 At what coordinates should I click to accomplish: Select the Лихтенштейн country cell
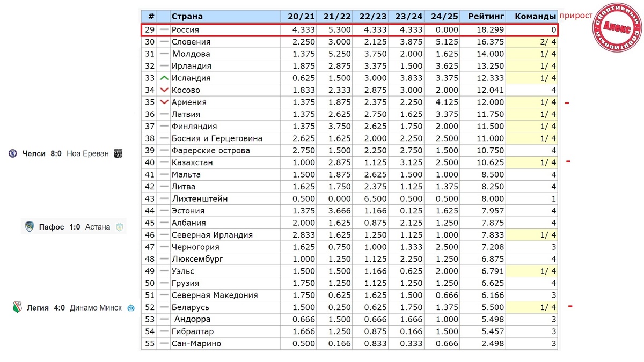pyautogui.click(x=225, y=198)
